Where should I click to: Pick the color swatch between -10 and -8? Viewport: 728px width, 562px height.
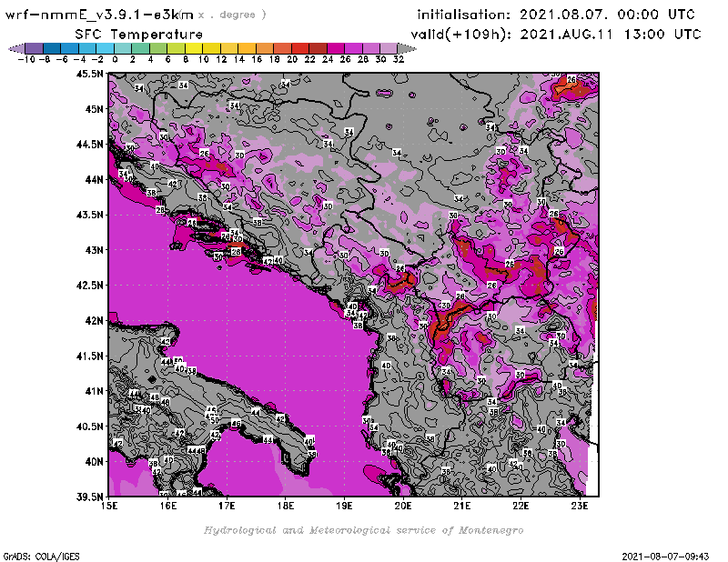tap(35, 48)
